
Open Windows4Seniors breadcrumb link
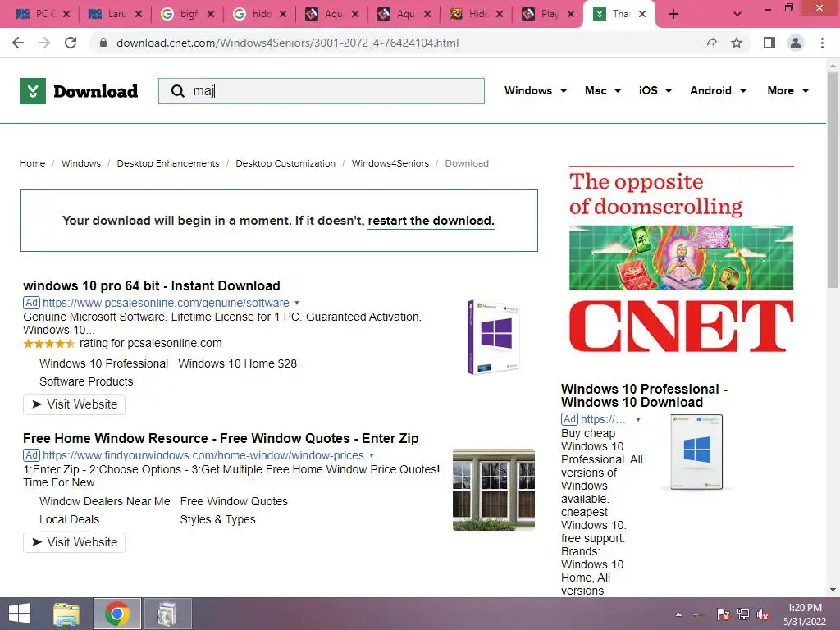(x=390, y=163)
